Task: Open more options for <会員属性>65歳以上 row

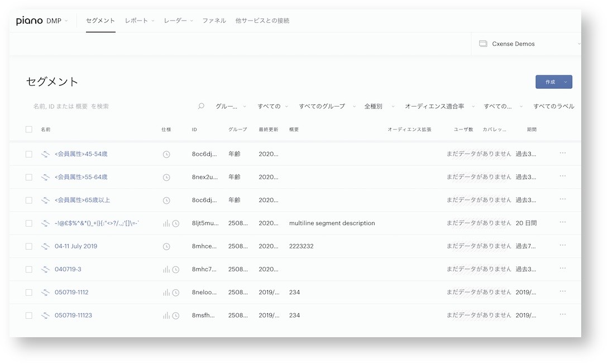Action: coord(563,199)
